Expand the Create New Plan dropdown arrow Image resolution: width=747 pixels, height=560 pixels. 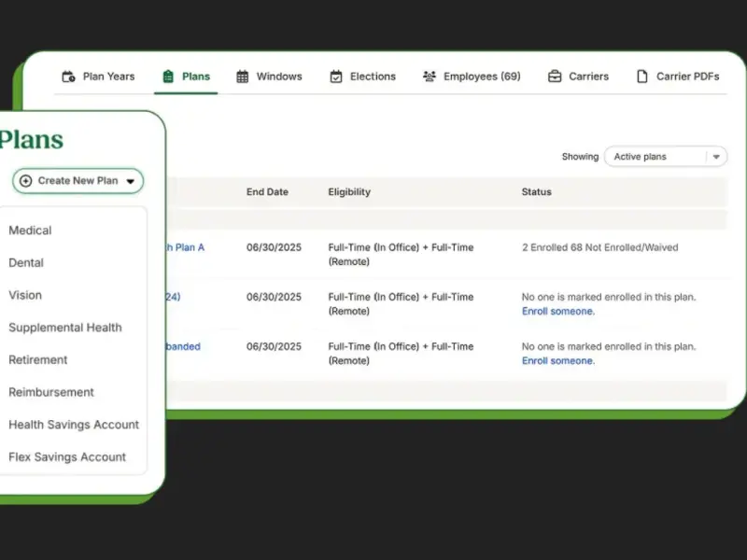pos(131,181)
